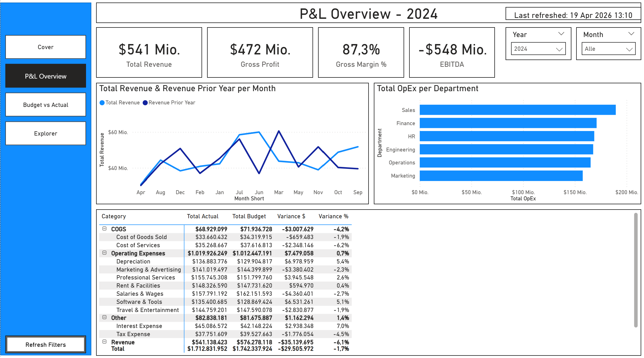Navigate to the Explorer page
The image size is (644, 358).
point(45,133)
